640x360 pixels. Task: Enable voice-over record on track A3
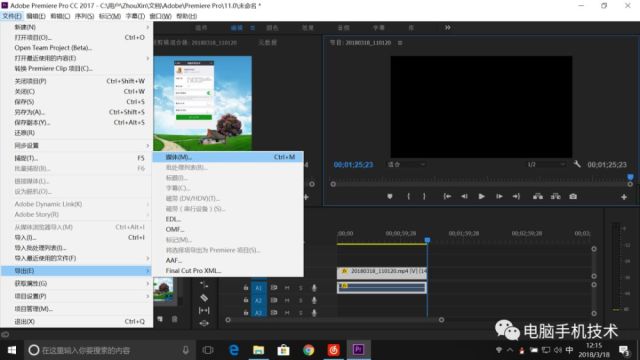(314, 313)
